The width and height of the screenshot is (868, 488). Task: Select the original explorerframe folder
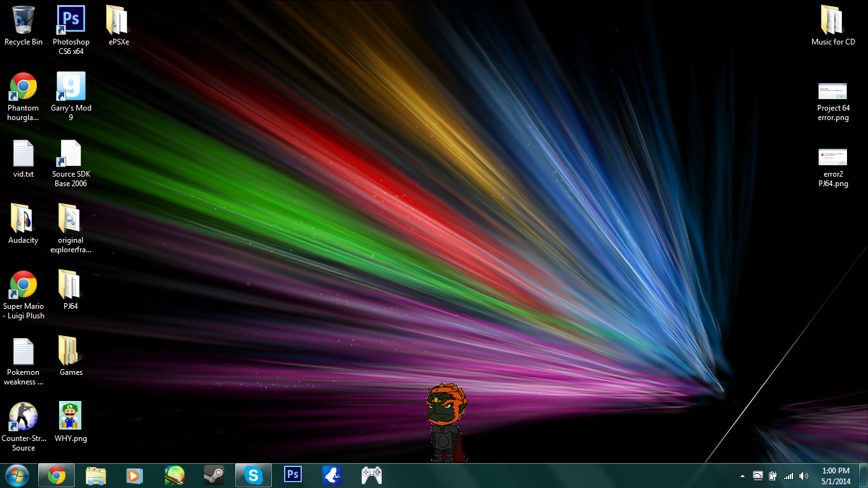pos(71,229)
